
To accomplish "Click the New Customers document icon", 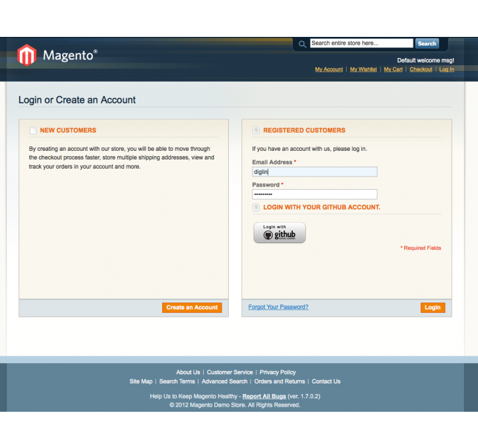I will click(x=33, y=130).
